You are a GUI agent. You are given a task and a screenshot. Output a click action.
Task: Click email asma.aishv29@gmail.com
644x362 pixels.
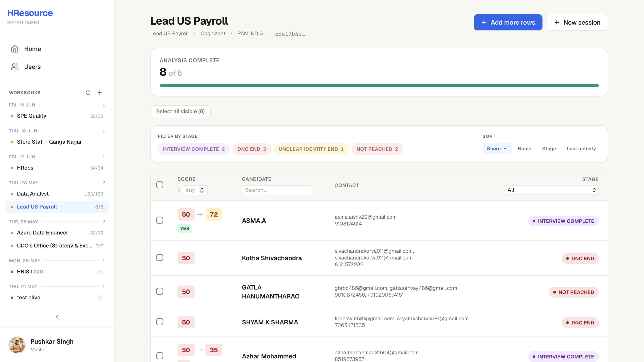coord(366,217)
